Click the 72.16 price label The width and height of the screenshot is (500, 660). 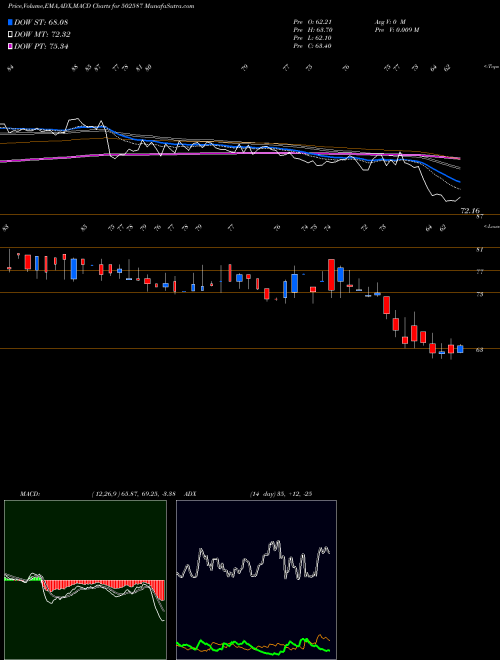pyautogui.click(x=470, y=210)
